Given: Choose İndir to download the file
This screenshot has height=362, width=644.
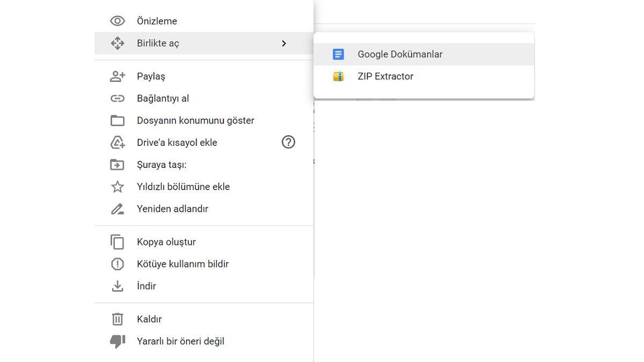Looking at the screenshot, I should [x=147, y=285].
